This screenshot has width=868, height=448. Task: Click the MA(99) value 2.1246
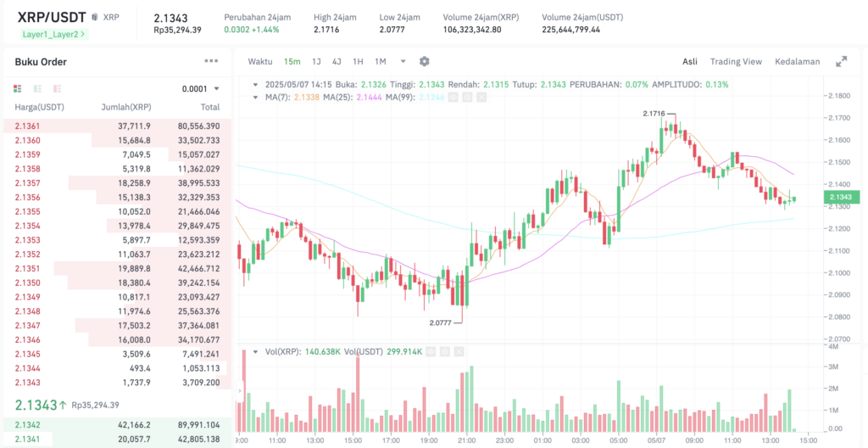tap(431, 97)
